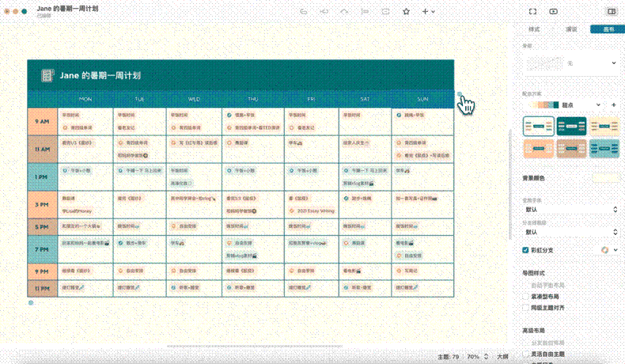This screenshot has height=364, width=625.
Task: Click the Relationship arrow icon in toolbar
Action: pos(343,12)
